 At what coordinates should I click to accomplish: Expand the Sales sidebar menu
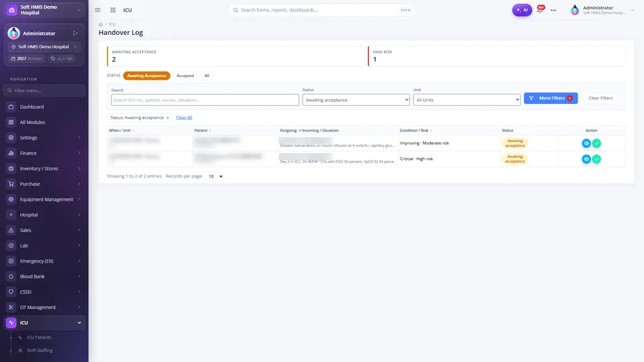click(x=44, y=230)
